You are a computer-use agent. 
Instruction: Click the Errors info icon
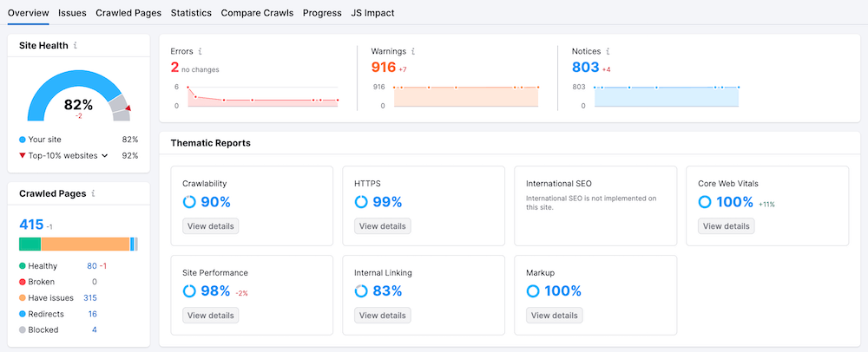tap(201, 51)
